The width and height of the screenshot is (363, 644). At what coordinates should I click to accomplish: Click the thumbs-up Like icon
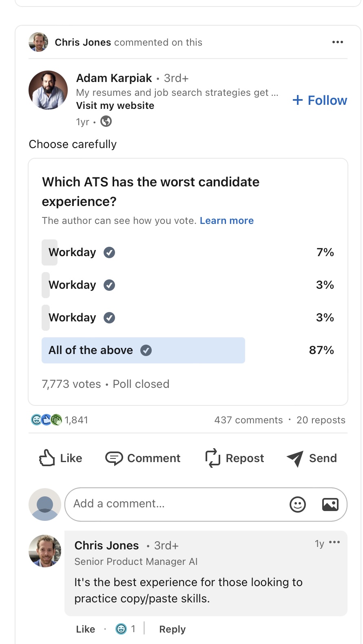(x=47, y=458)
